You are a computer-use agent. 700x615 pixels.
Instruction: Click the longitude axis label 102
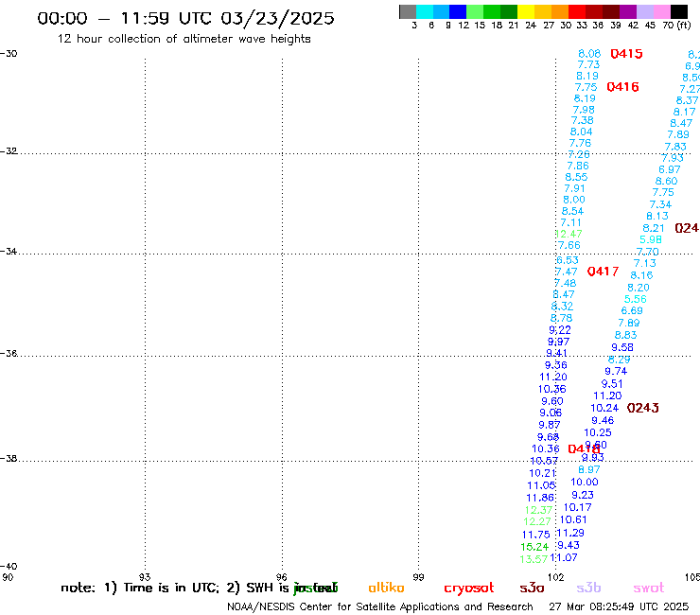556,577
